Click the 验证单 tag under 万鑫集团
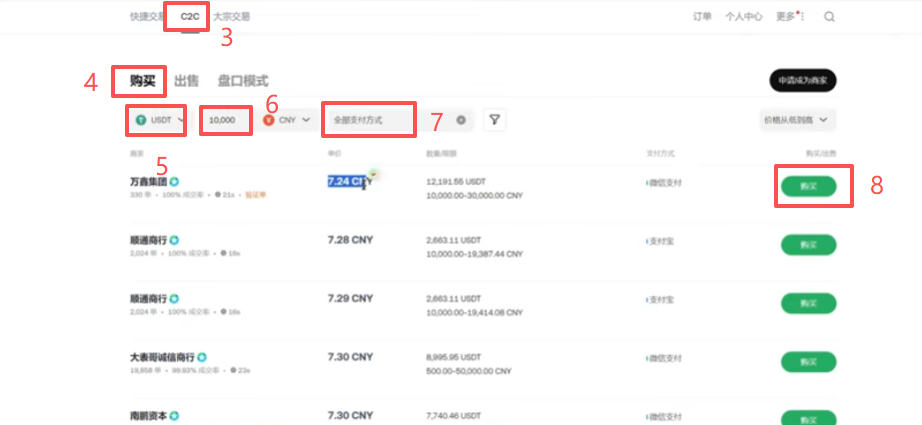The height and width of the screenshot is (425, 922). (x=256, y=195)
